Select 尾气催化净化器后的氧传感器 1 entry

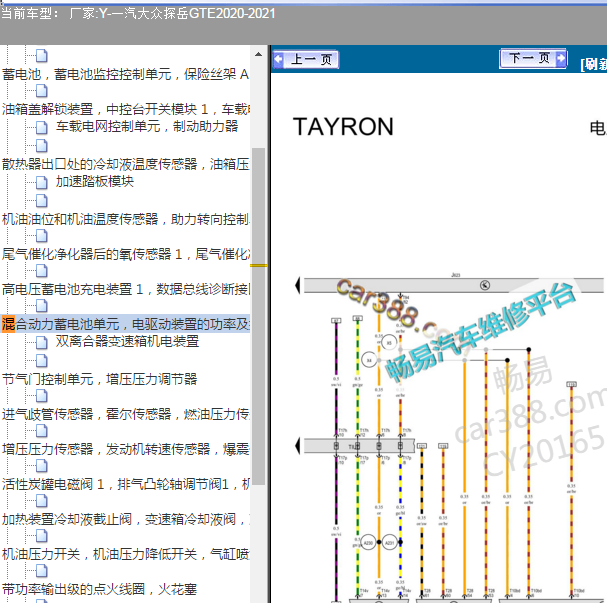click(x=125, y=254)
